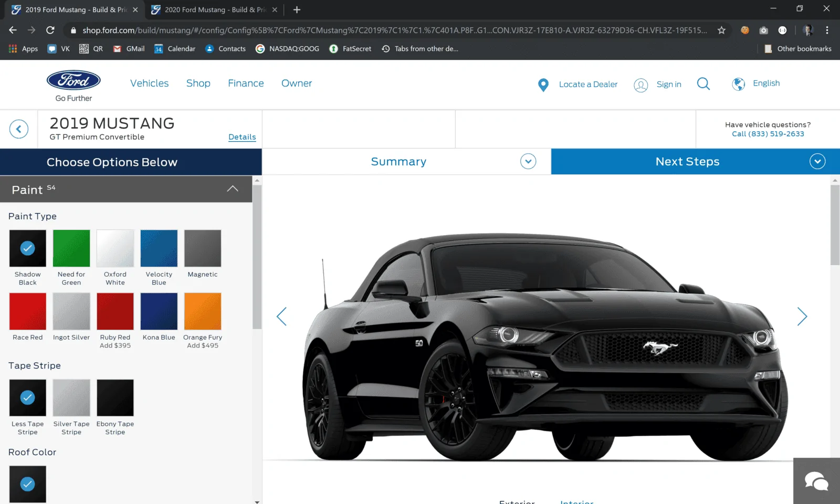Select Ingot Silver paint

click(71, 311)
